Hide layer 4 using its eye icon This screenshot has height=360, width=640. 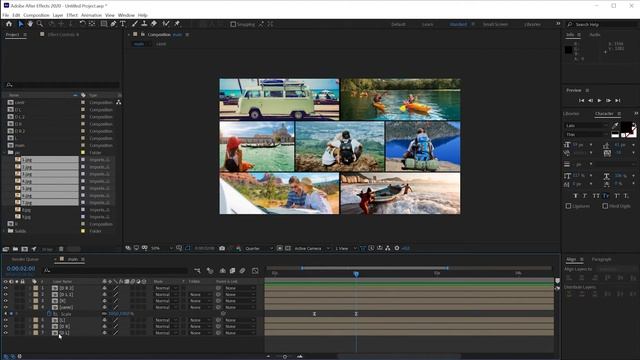coord(6,307)
